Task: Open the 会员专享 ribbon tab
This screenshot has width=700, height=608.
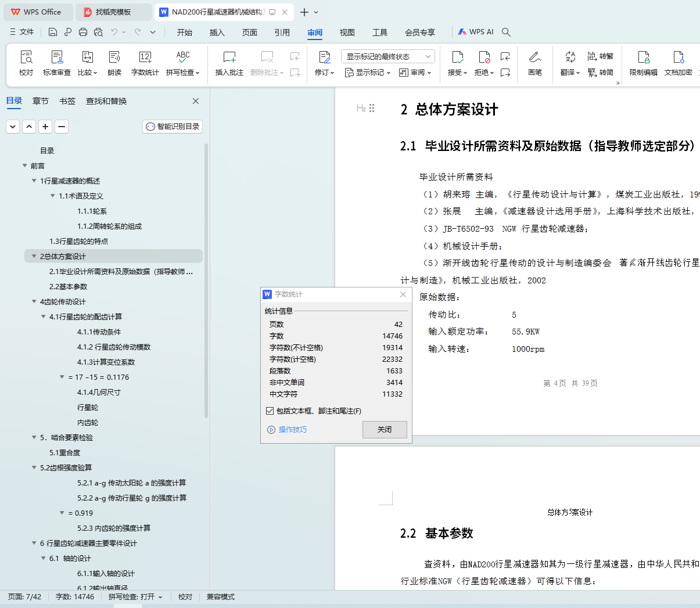Action: (420, 33)
